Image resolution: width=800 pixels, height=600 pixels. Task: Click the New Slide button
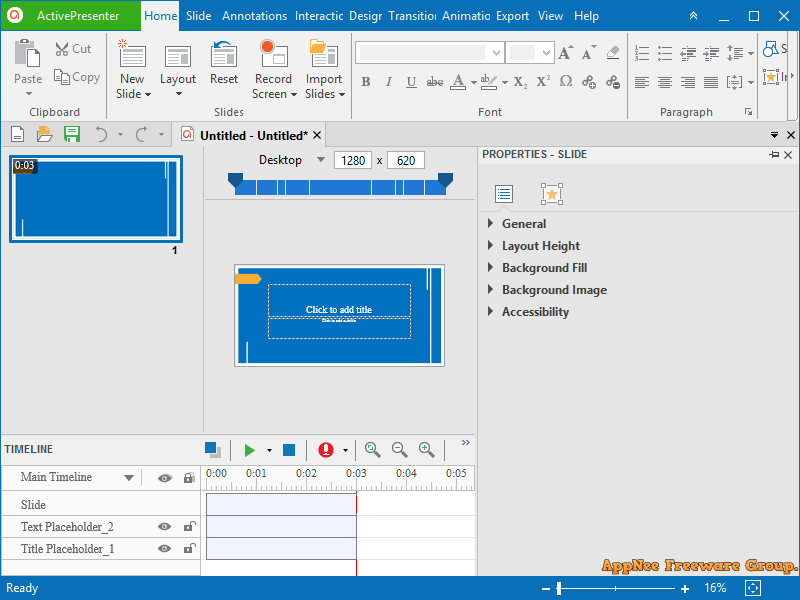point(132,68)
